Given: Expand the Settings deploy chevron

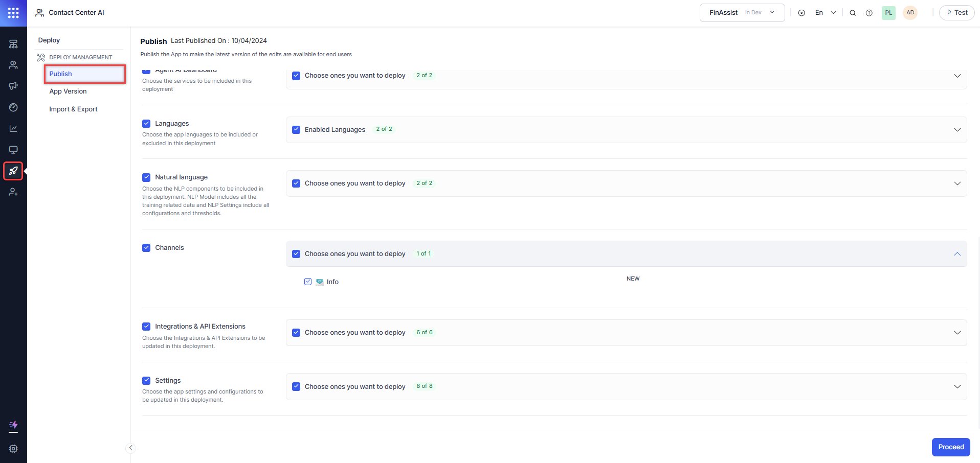Looking at the screenshot, I should [x=957, y=387].
